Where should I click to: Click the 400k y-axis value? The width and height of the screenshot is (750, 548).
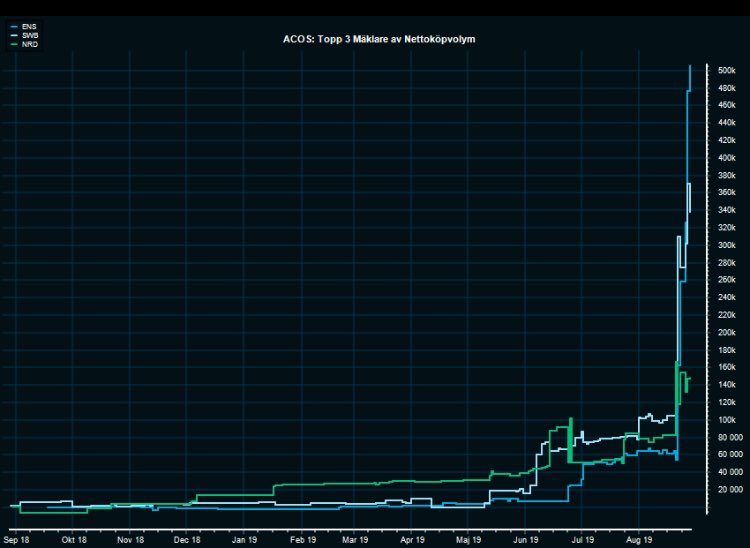point(727,158)
